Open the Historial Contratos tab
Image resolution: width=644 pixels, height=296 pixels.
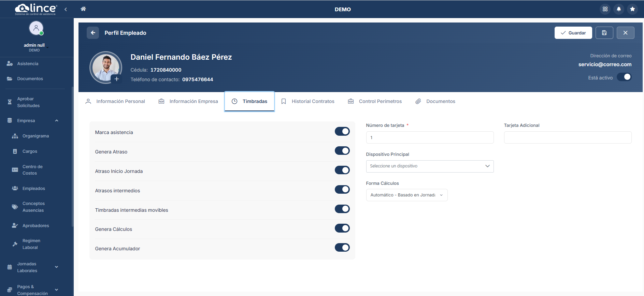click(x=307, y=101)
